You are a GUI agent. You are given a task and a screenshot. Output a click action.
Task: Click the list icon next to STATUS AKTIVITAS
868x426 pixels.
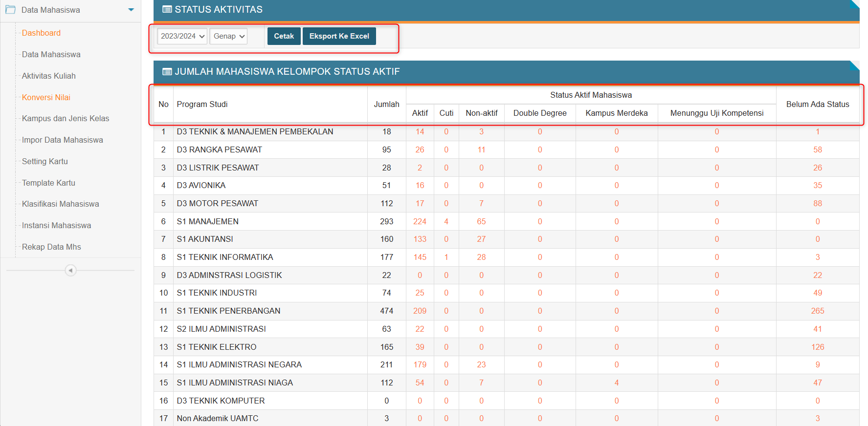coord(167,9)
